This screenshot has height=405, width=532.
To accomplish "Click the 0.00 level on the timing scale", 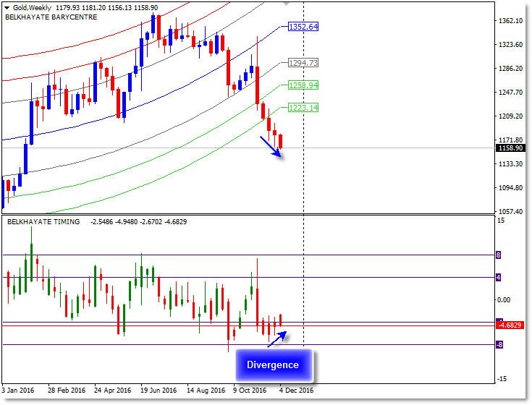I will 504,299.
